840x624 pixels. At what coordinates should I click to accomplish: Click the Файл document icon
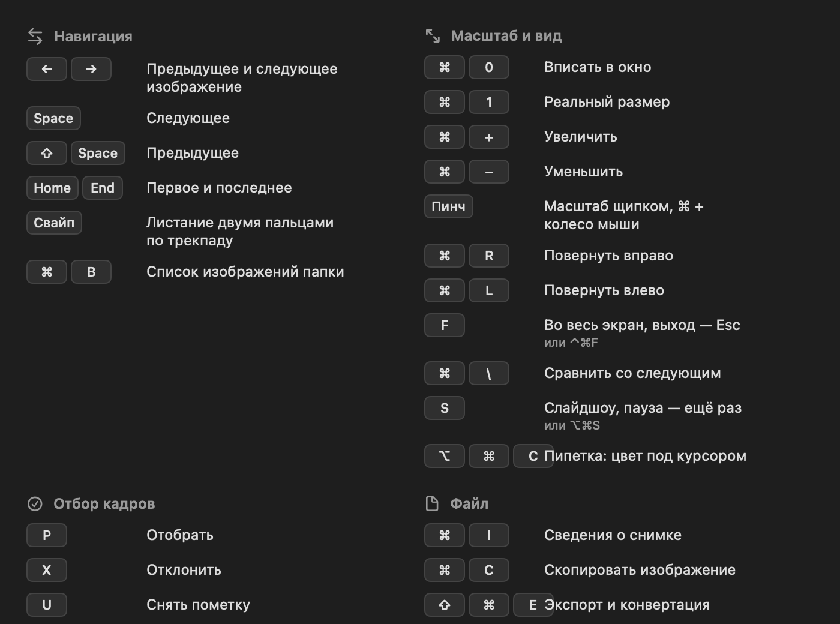432,504
